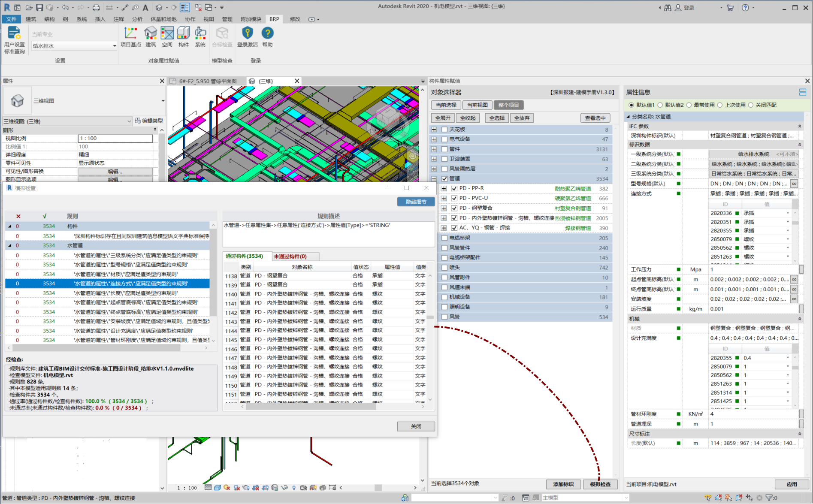Click the 视图比例 1:100 input field
This screenshot has width=813, height=504.
tap(115, 139)
